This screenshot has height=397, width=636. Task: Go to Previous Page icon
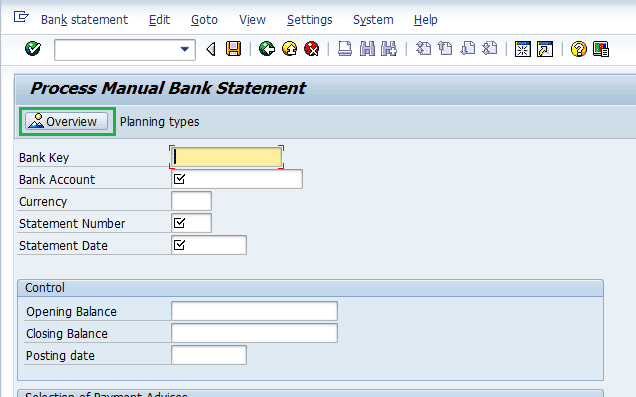point(445,49)
